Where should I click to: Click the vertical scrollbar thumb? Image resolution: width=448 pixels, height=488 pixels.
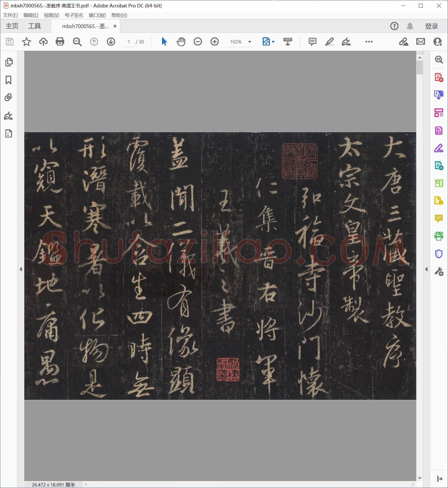pyautogui.click(x=420, y=68)
